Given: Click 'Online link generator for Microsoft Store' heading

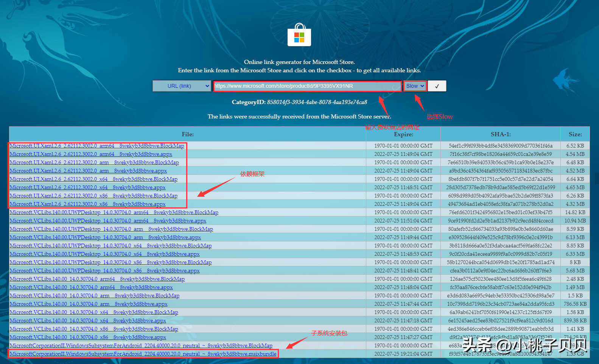Looking at the screenshot, I should 299,62.
